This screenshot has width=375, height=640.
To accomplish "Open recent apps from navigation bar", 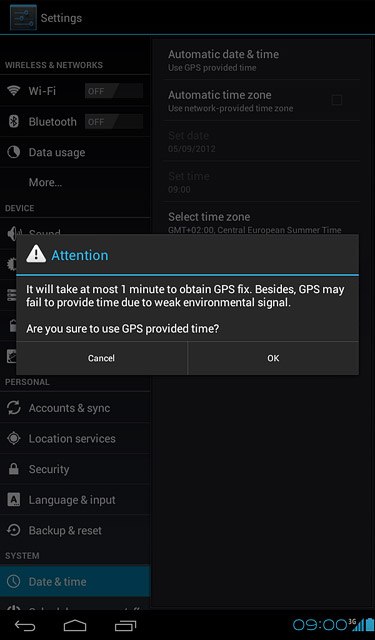I will pos(125,625).
